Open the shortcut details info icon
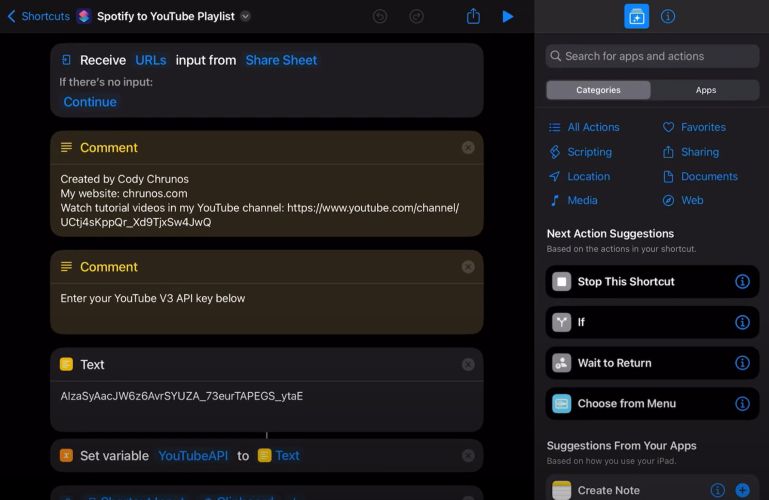This screenshot has height=500, width=769. click(668, 16)
